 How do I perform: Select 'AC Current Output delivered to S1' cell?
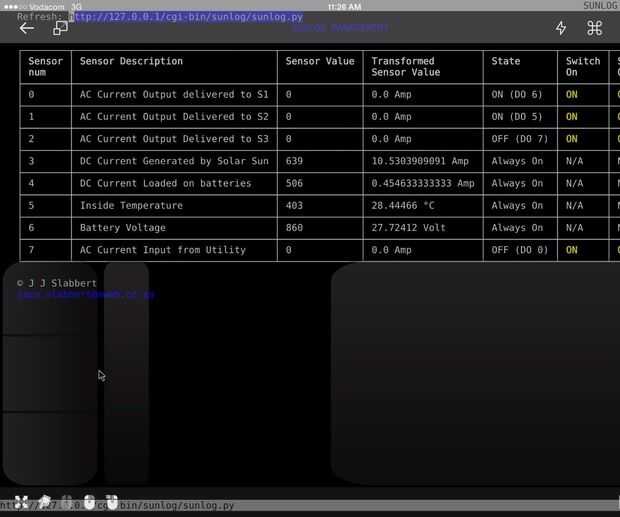coord(174,94)
